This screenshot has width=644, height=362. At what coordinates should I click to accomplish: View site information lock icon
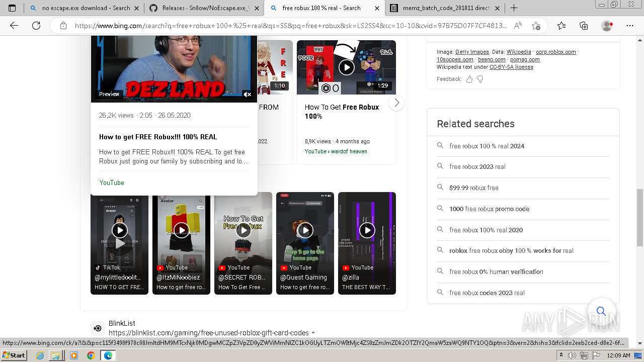[63, 26]
